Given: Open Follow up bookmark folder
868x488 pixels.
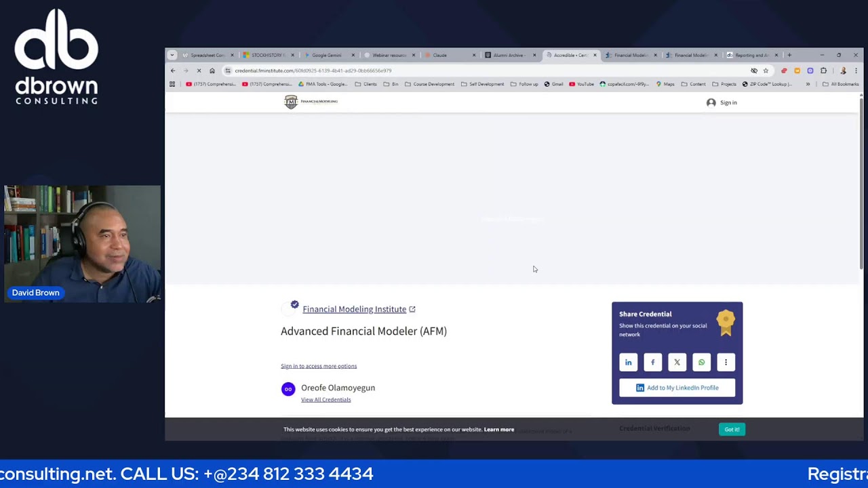Looking at the screenshot, I should (x=524, y=84).
